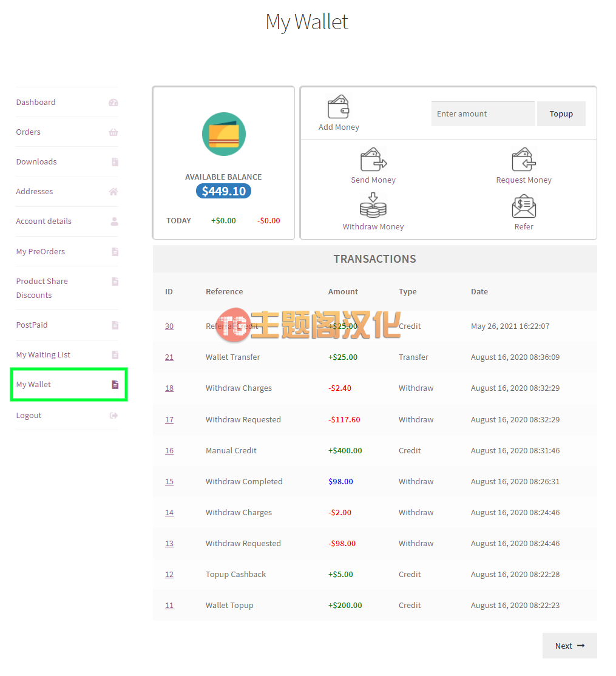
Task: Click the $449.10 available balance badge
Action: point(224,191)
